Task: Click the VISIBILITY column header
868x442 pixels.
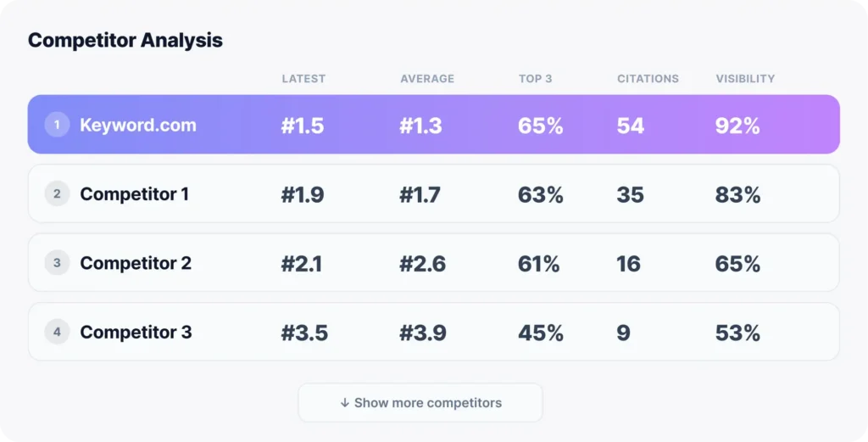Action: point(745,79)
